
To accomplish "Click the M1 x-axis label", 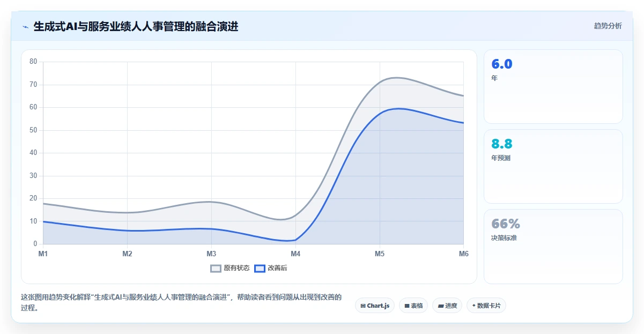I will click(43, 254).
